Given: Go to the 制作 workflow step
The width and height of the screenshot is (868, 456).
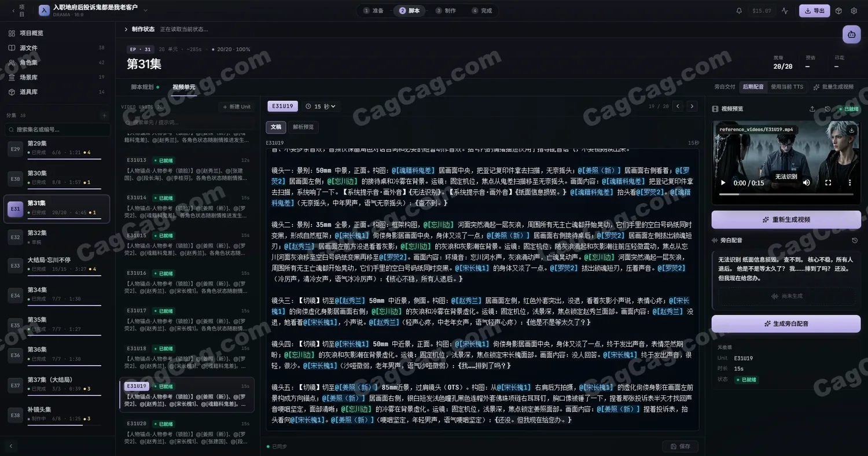Looking at the screenshot, I should coord(446,10).
